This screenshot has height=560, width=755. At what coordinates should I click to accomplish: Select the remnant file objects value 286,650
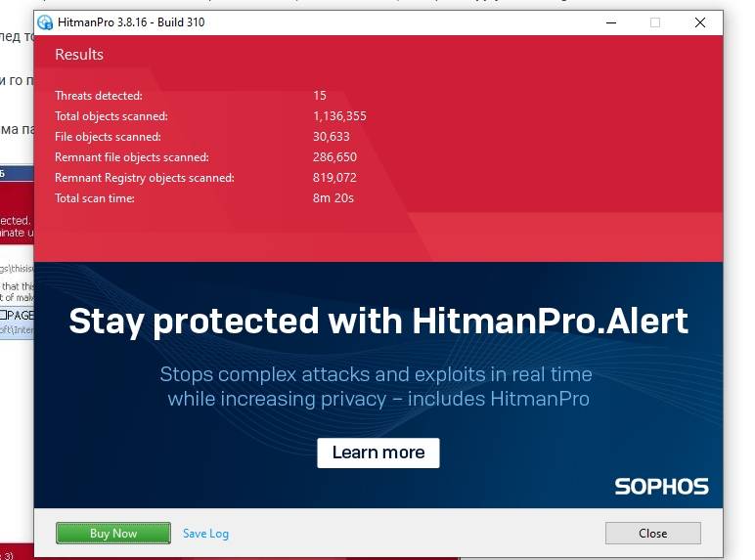[x=334, y=157]
